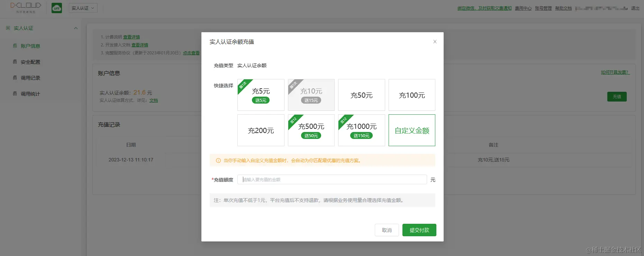
Task: Open 调用记录 in sidebar
Action: (x=30, y=78)
